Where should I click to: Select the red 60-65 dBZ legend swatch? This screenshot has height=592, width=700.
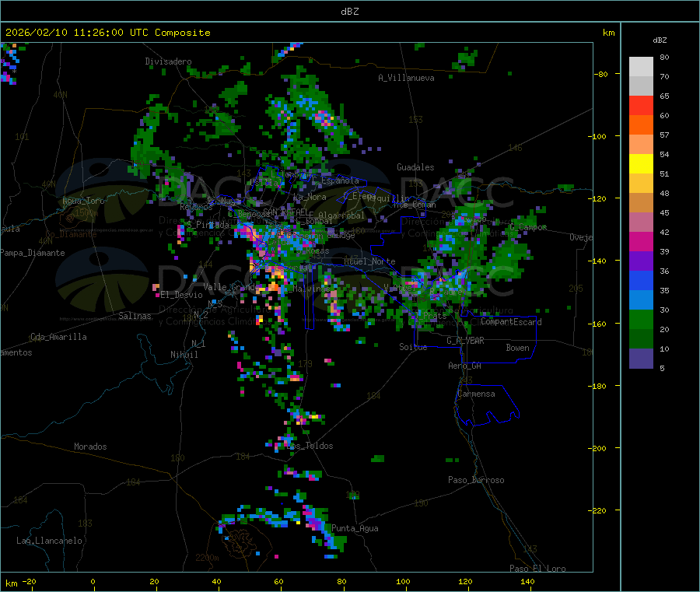tap(641, 105)
